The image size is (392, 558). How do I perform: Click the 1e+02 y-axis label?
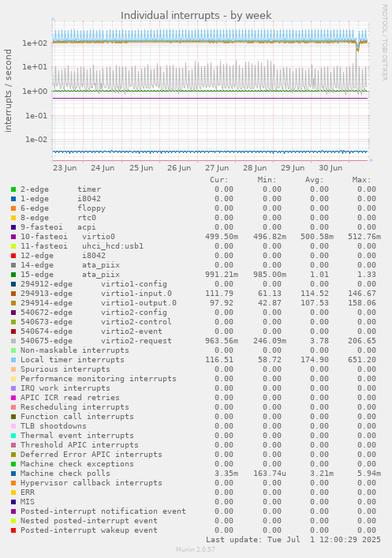pos(35,43)
